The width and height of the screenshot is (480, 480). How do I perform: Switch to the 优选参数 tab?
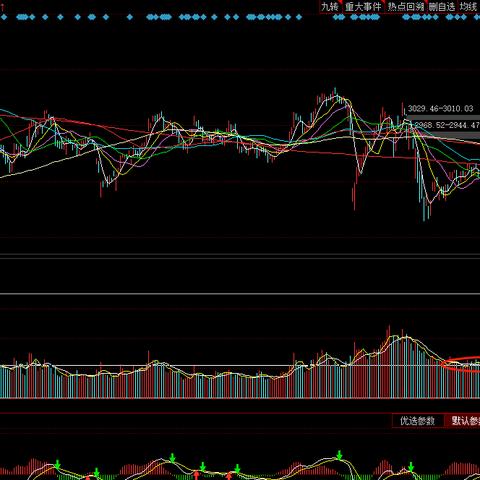(417, 421)
